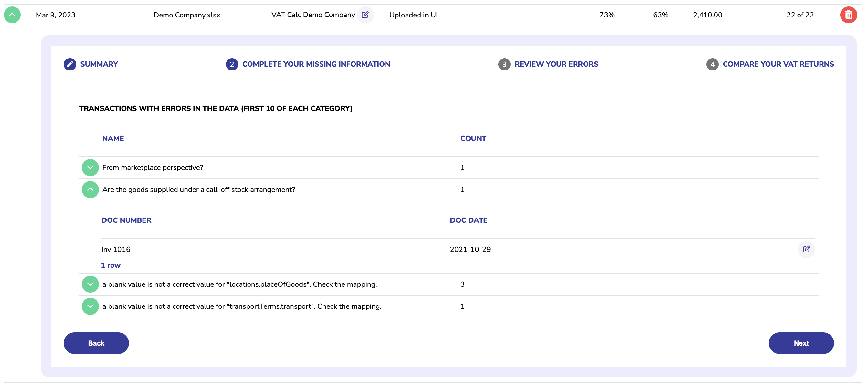868x386 pixels.
Task: Click edit icon for Inv 1016
Action: 806,250
